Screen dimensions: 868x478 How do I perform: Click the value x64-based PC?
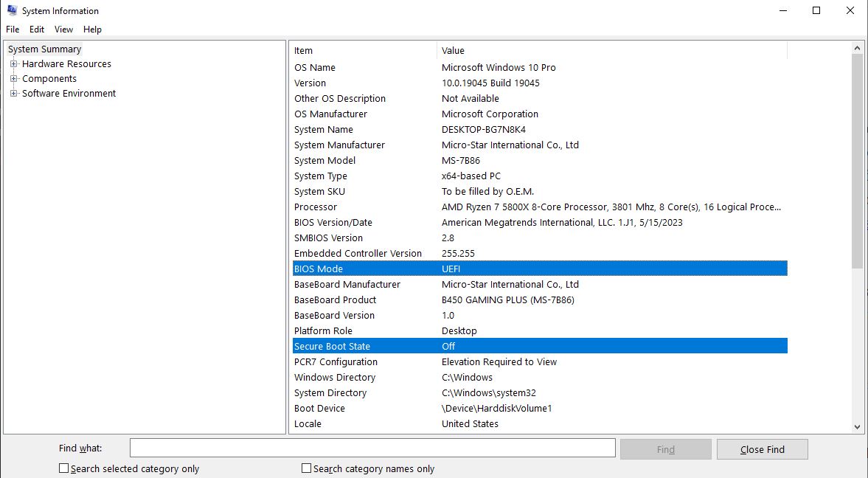(x=471, y=176)
